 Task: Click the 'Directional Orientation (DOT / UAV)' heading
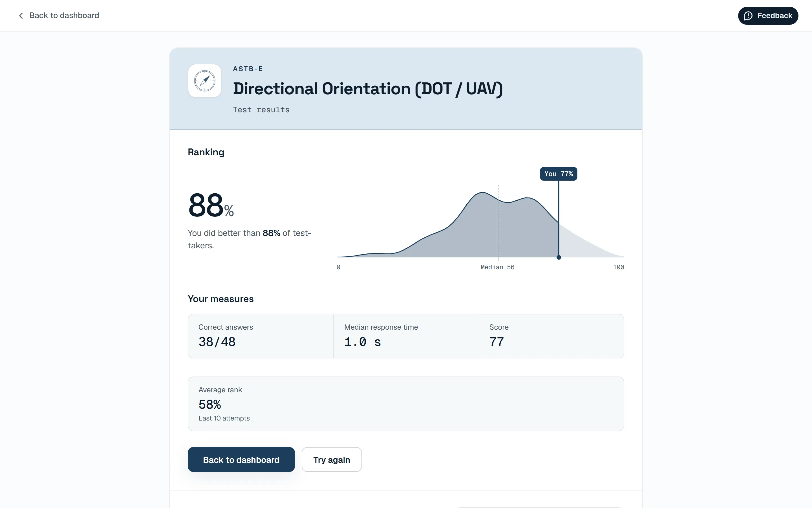(368, 89)
